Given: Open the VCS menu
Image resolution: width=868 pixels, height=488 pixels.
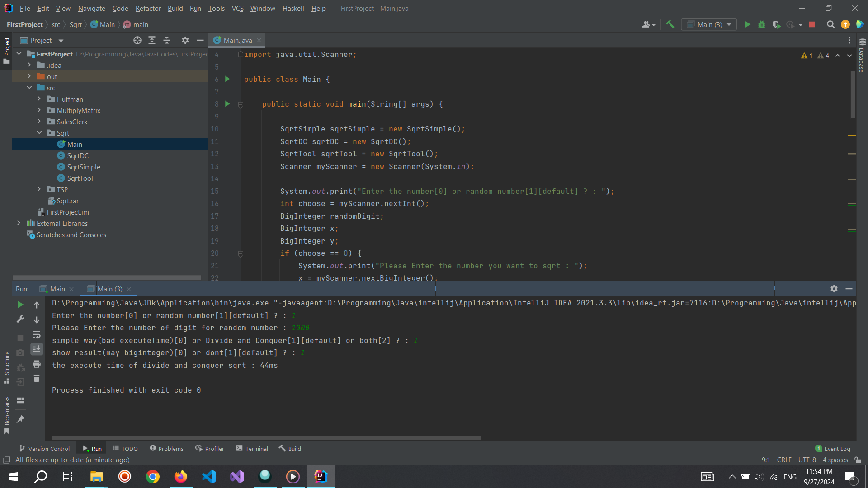Looking at the screenshot, I should [237, 9].
